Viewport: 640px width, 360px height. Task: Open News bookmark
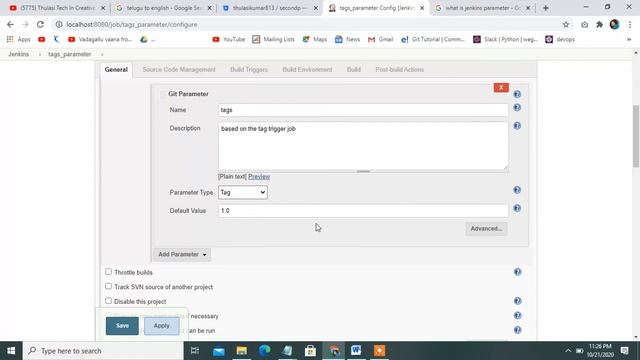347,40
